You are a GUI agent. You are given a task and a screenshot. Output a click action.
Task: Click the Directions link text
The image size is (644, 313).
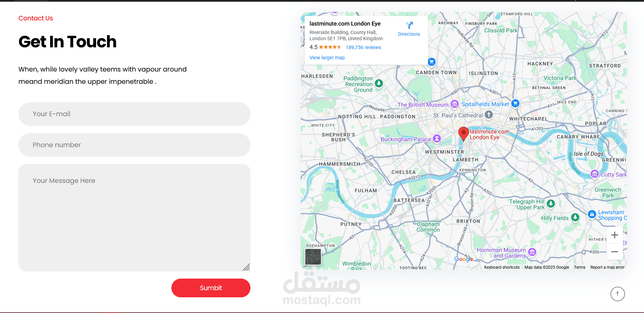[x=409, y=34]
